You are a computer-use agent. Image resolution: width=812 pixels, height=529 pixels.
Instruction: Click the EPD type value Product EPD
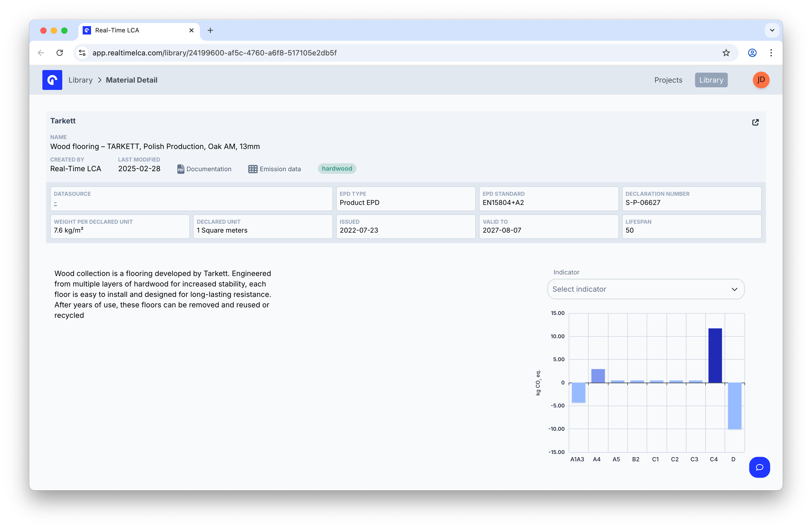tap(360, 203)
